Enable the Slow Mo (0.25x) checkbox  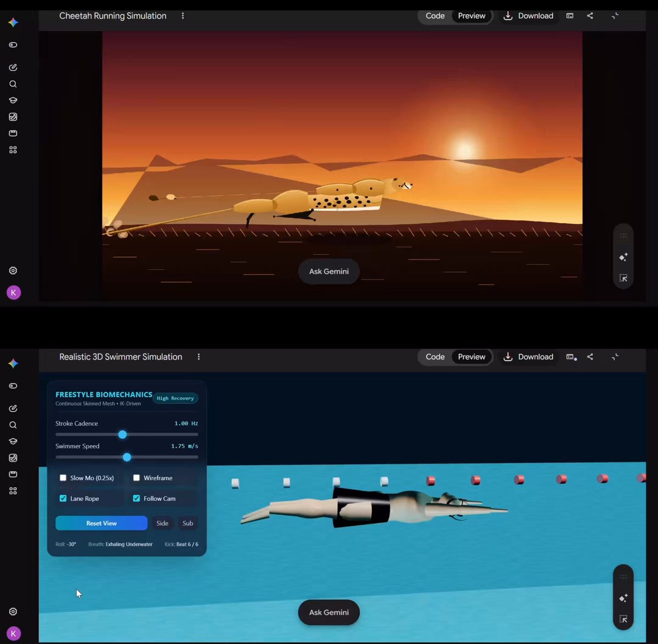click(63, 478)
